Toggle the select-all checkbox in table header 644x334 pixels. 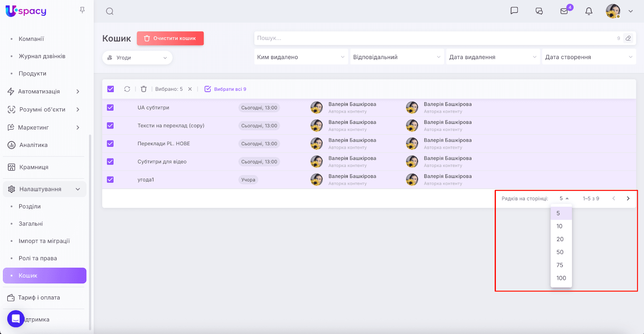111,89
